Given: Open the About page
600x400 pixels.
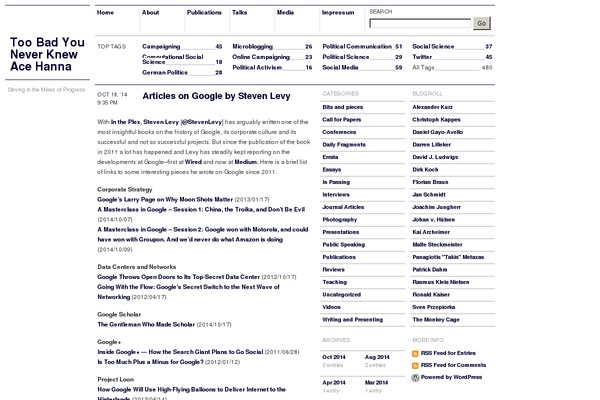Looking at the screenshot, I should click(x=150, y=13).
